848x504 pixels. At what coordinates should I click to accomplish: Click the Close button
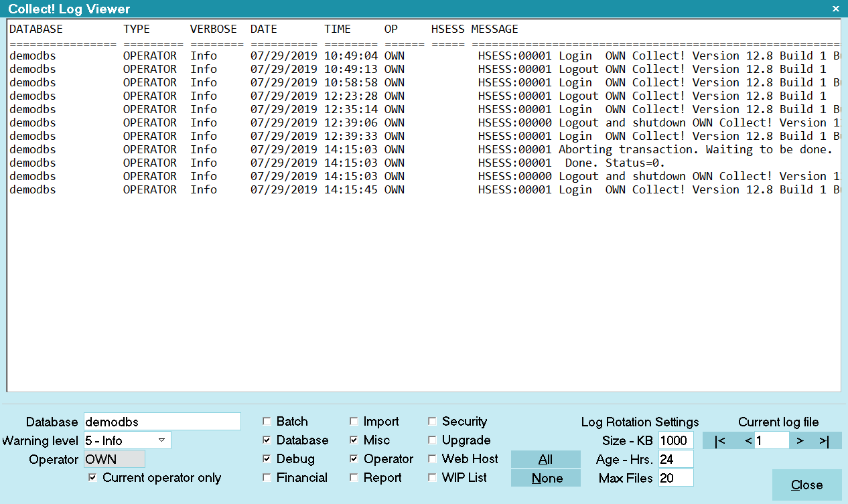click(x=806, y=485)
